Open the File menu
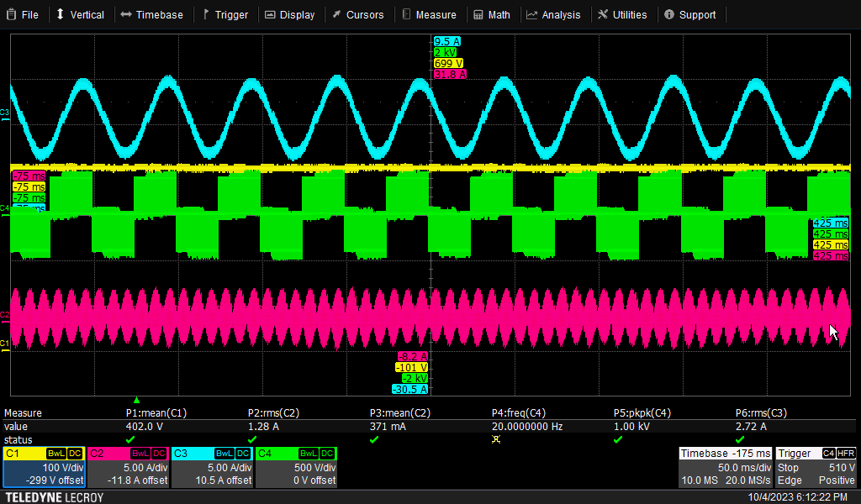The width and height of the screenshot is (861, 504). click(x=23, y=15)
